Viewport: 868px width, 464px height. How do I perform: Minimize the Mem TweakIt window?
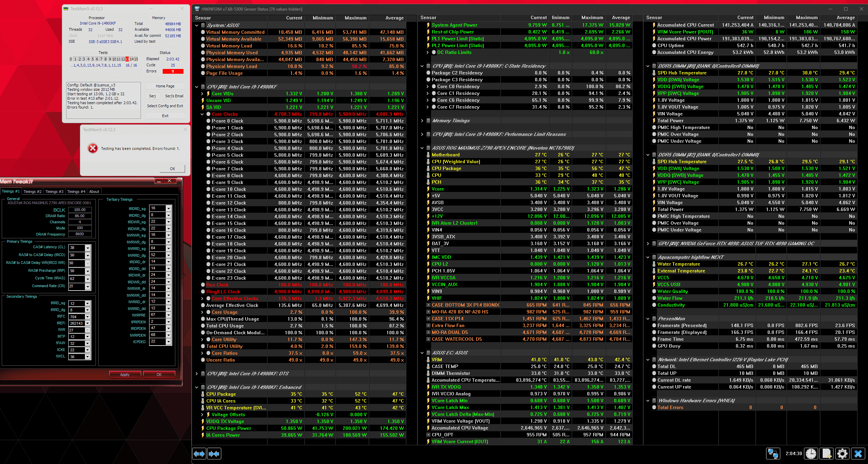[x=159, y=181]
